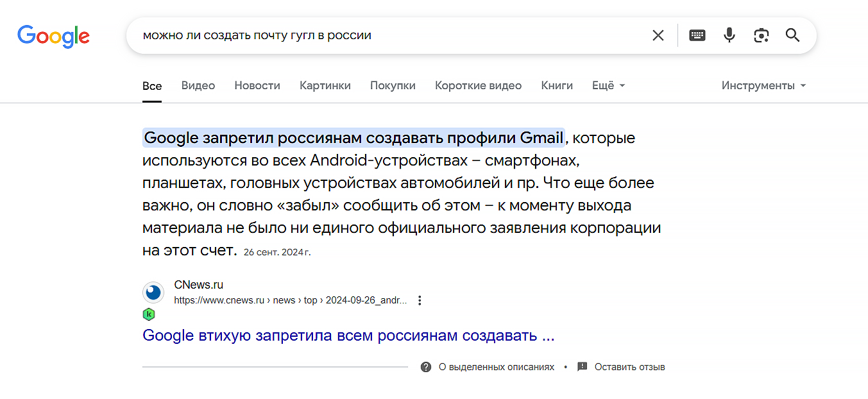Submit search with magnifying glass icon

(x=793, y=35)
